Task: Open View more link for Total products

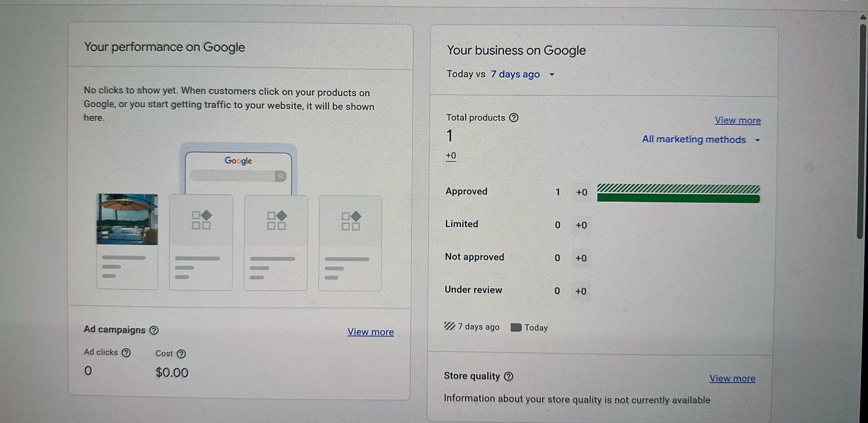Action: click(737, 121)
